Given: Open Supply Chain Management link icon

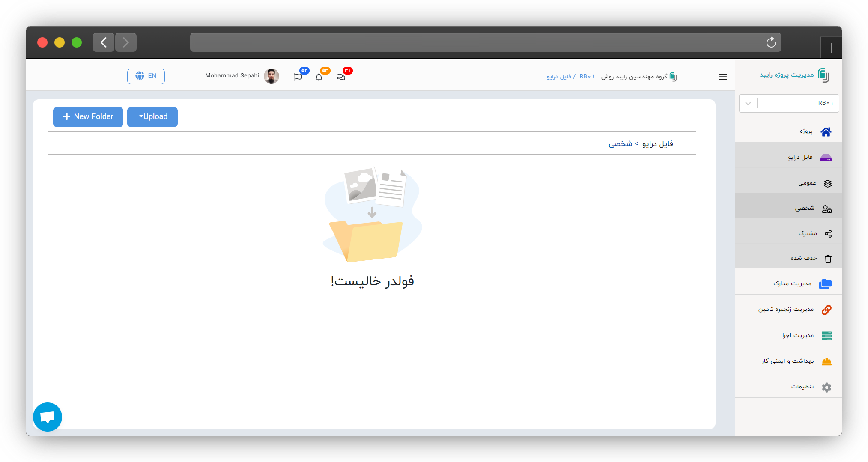Looking at the screenshot, I should pos(826,310).
